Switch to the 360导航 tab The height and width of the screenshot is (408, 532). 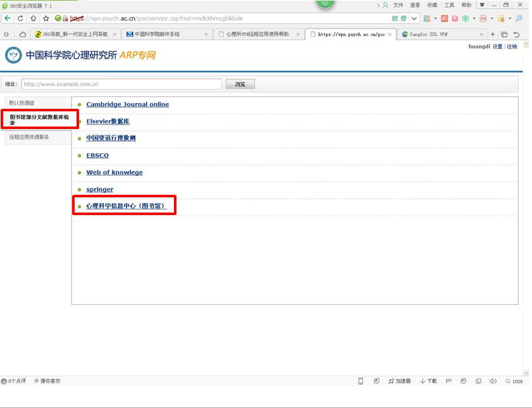(x=75, y=34)
